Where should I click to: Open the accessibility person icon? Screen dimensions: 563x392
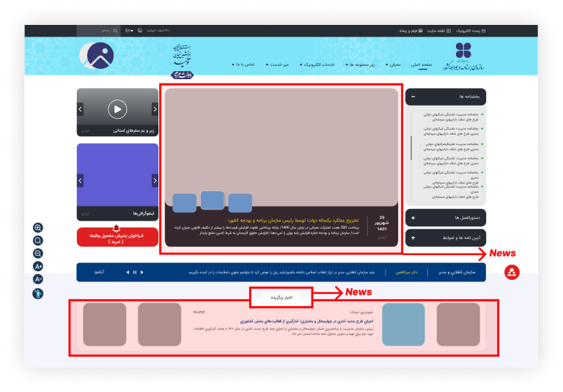tap(38, 293)
